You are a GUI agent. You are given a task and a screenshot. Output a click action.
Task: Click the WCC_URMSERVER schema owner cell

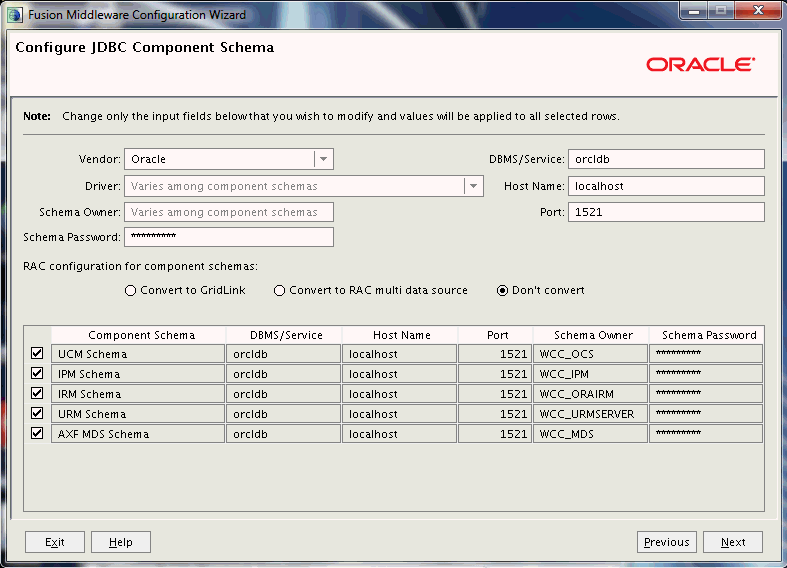click(x=590, y=414)
